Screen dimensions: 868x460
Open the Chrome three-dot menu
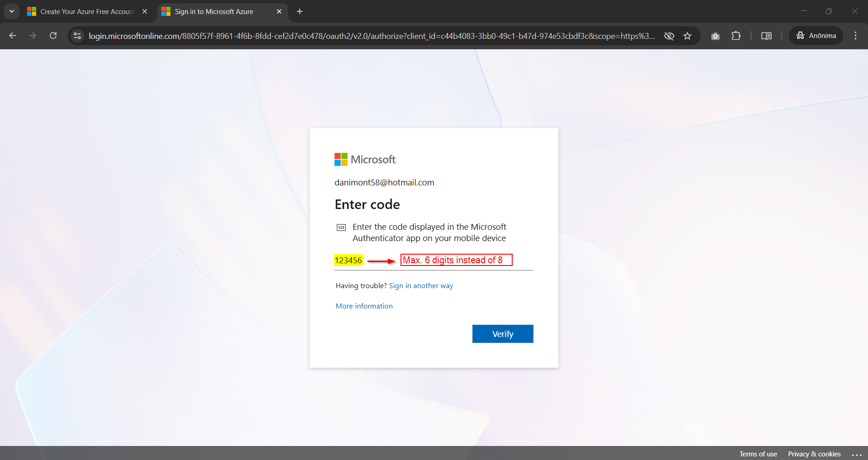(855, 36)
